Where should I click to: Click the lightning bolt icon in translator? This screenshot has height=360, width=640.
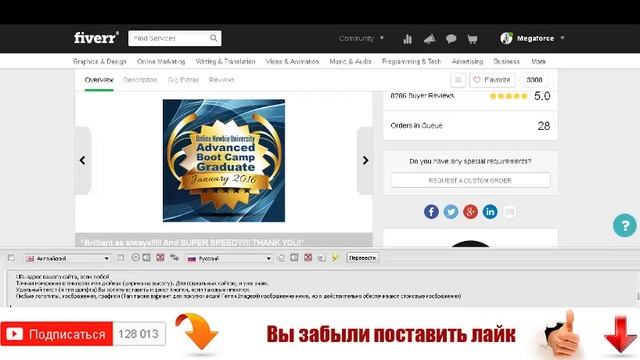[336, 258]
